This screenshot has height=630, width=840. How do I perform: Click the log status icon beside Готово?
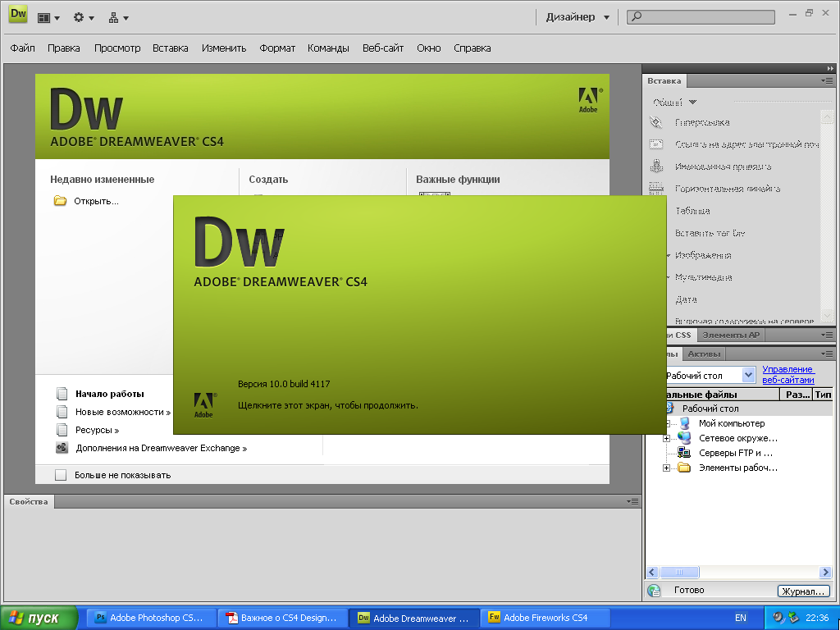[x=654, y=591]
